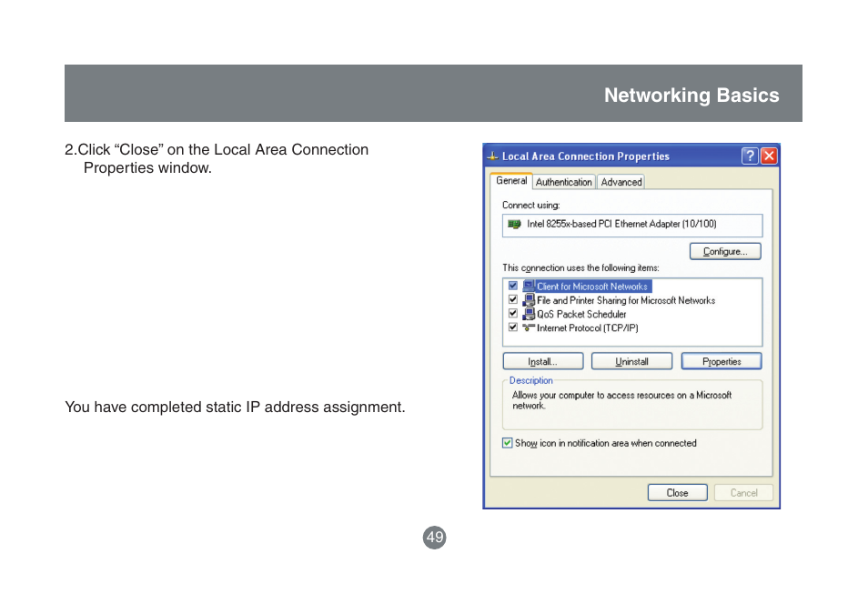Screen dimensions: 868x604
Task: Click the title bar help question mark
Action: pyautogui.click(x=750, y=156)
